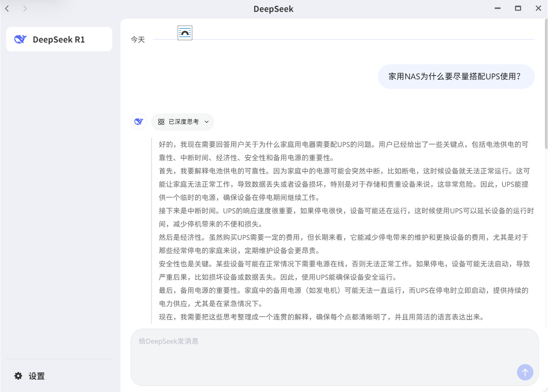Click the user message 家用NAS为什么要尽量搭配UPS使用?
The height and width of the screenshot is (392, 548).
coord(456,77)
